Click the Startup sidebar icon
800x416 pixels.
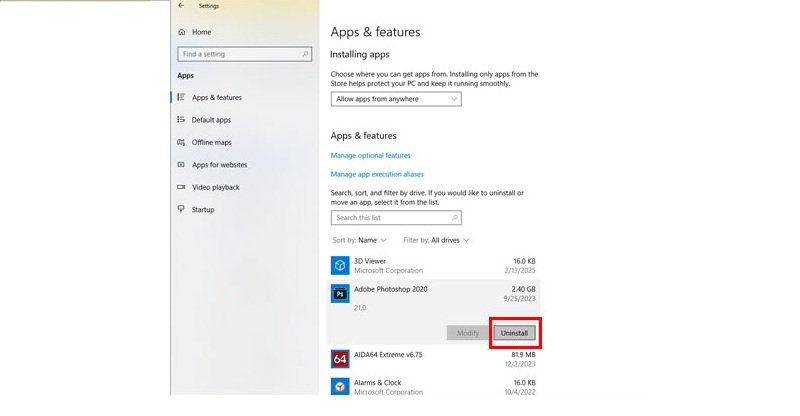coord(181,209)
